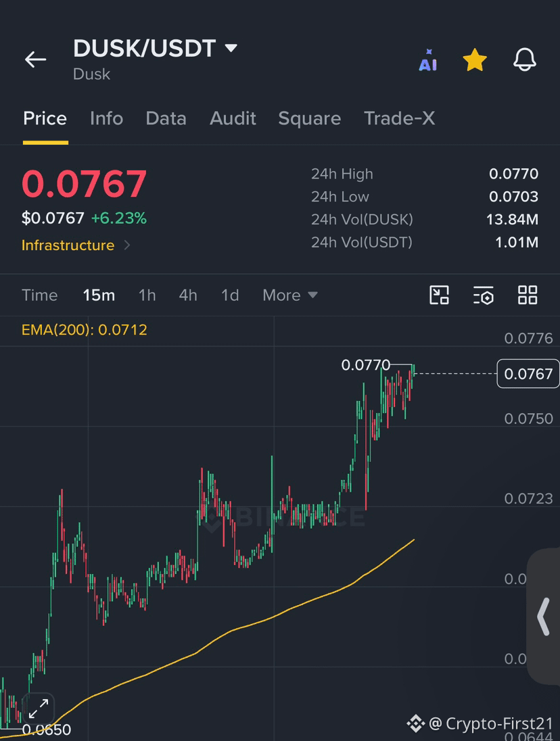Tap the 0.0750 axis price label
This screenshot has height=741, width=560.
(528, 419)
